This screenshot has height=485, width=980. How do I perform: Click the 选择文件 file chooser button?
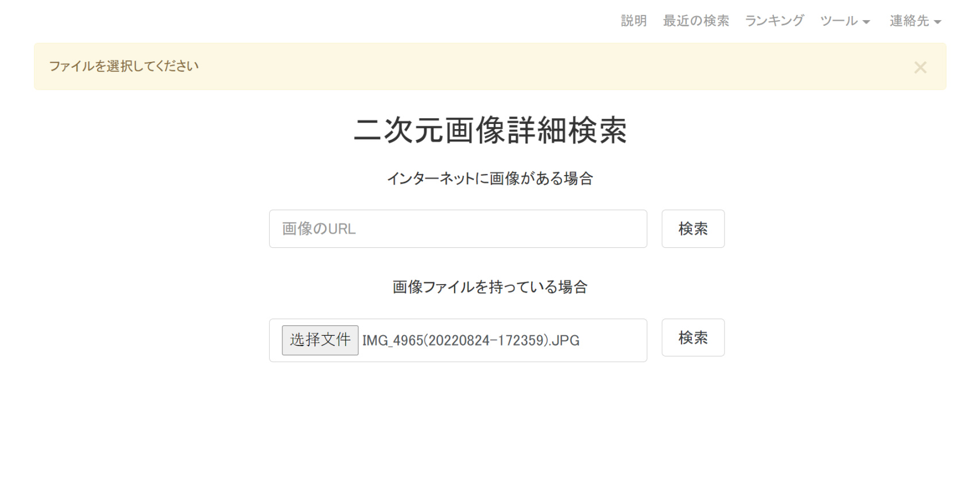click(x=320, y=340)
